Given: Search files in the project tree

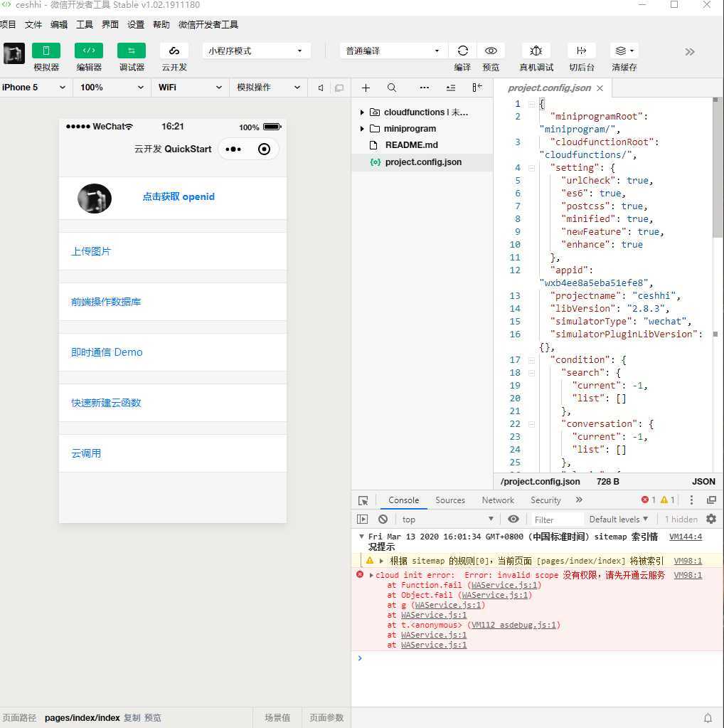Looking at the screenshot, I should click(392, 88).
